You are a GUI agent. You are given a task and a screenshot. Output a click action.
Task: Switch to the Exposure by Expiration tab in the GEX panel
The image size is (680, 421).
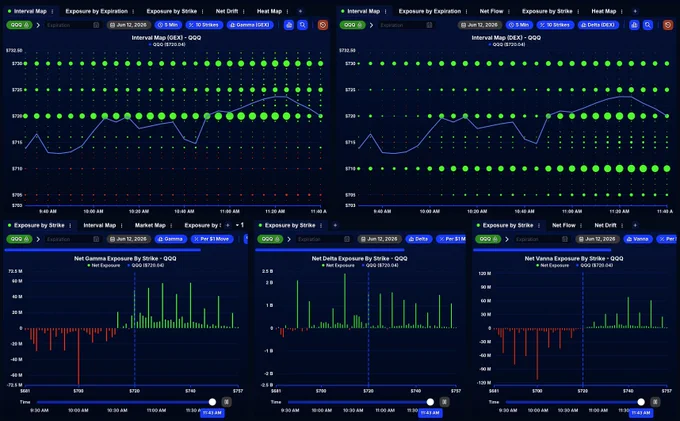click(96, 11)
